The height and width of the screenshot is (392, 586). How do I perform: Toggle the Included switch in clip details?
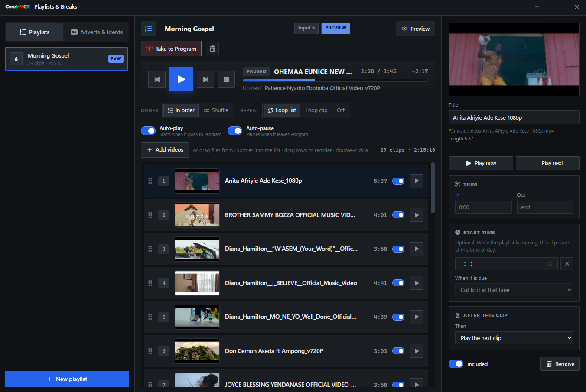tap(456, 364)
